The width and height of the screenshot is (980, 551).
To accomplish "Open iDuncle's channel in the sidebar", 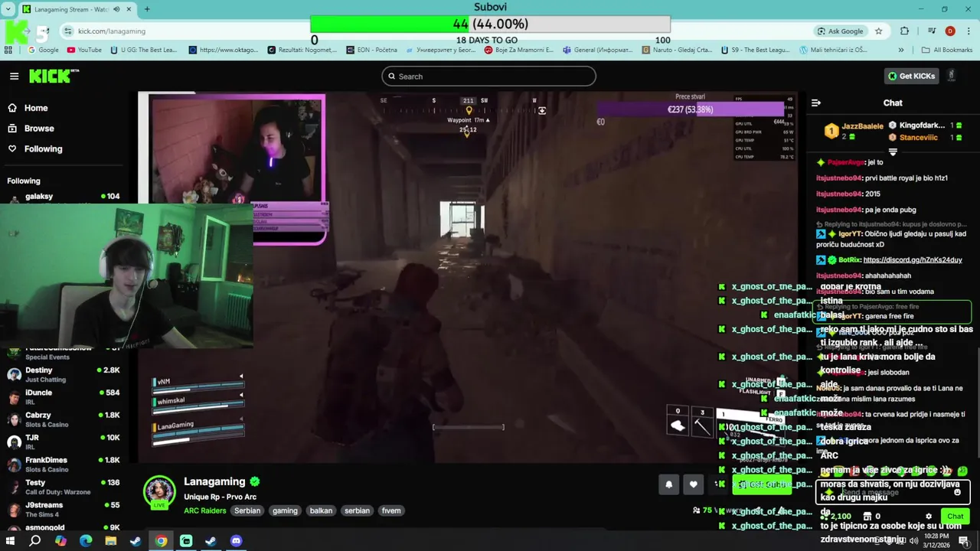I will [x=63, y=396].
